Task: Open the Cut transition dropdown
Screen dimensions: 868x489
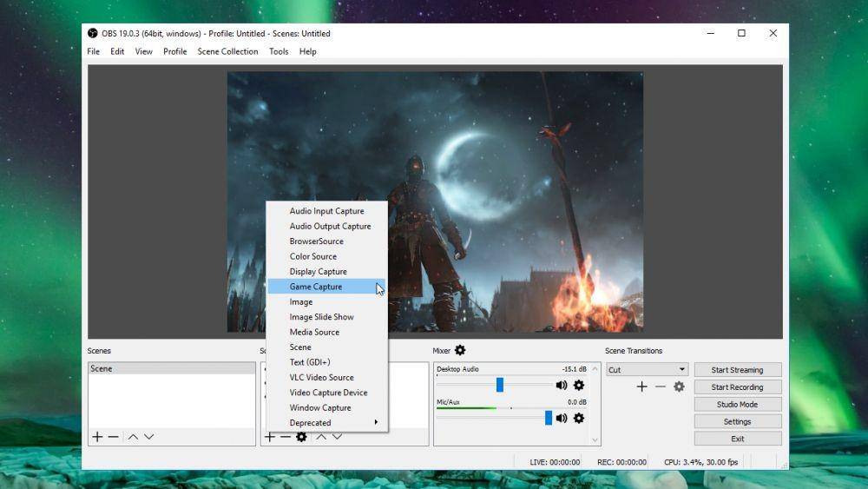Action: click(x=648, y=369)
